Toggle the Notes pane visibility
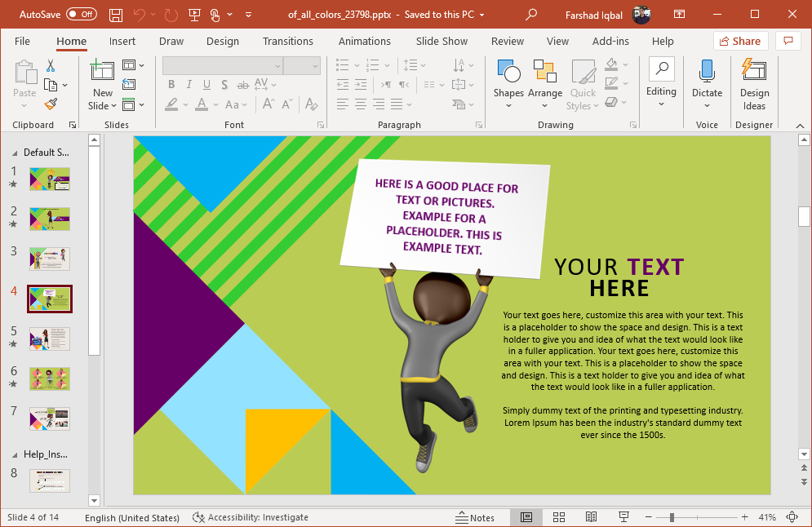This screenshot has width=812, height=527. pos(477,517)
